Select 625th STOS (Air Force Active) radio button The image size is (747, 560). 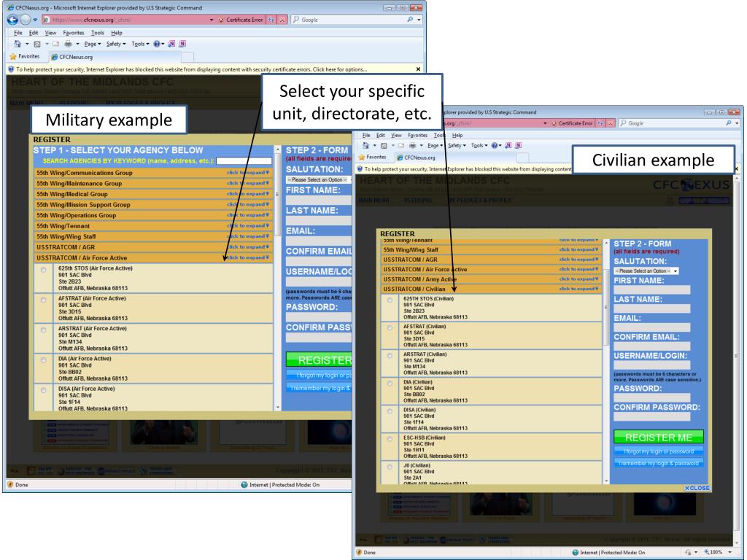(44, 270)
